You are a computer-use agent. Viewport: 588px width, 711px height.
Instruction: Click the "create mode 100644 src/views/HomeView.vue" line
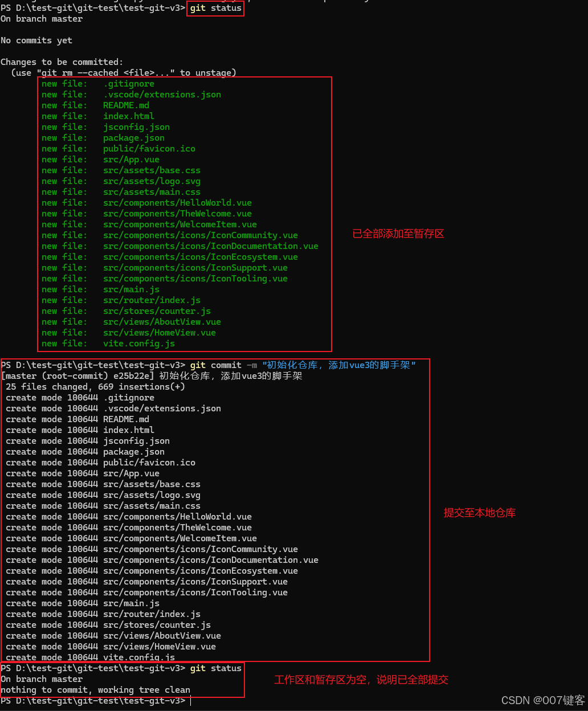(x=111, y=647)
